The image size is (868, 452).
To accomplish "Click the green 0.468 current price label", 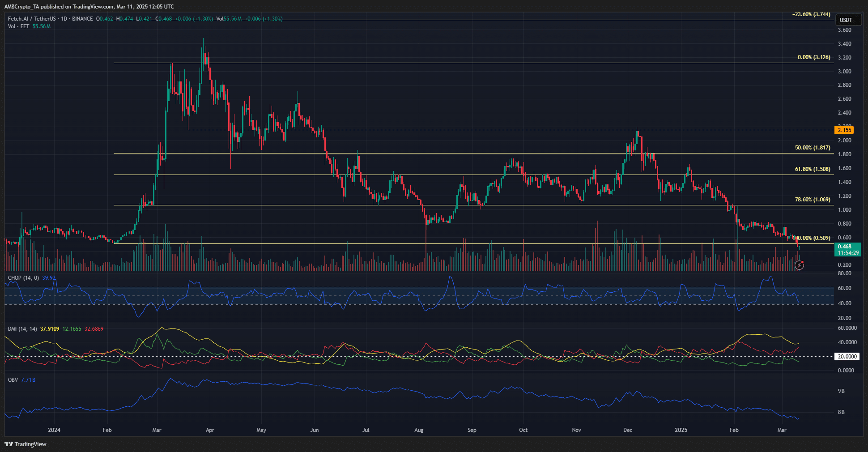I will pos(847,250).
